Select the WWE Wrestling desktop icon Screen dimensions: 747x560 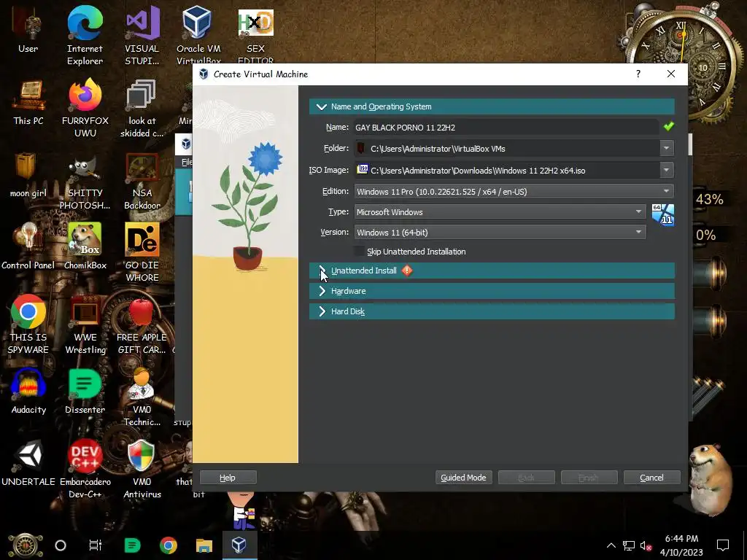click(x=85, y=324)
